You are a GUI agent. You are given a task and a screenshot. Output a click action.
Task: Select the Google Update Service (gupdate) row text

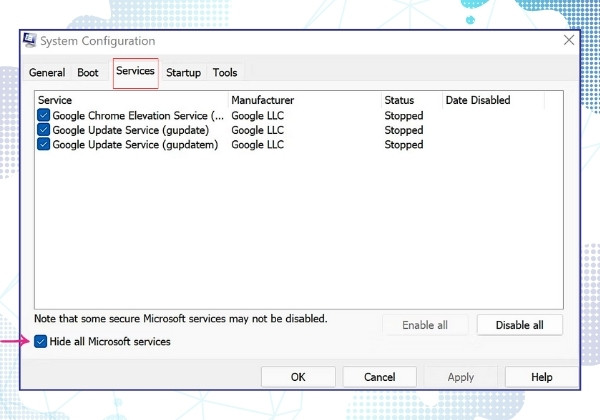131,130
